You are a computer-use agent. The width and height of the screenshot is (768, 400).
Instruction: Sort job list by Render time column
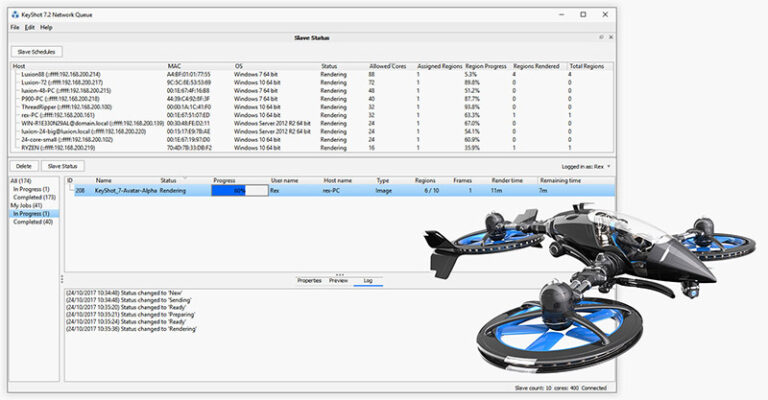507,181
